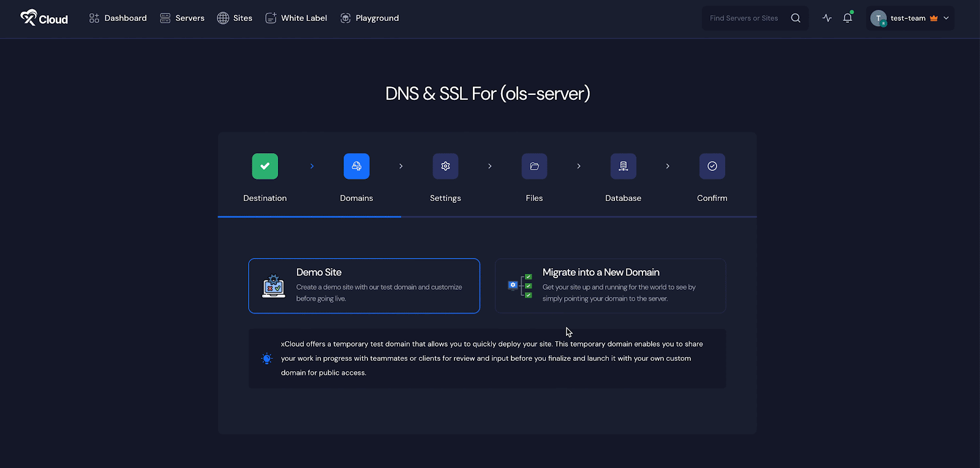Focus the Find Servers or Sites field
Image resolution: width=980 pixels, height=468 pixels.
pyautogui.click(x=744, y=18)
